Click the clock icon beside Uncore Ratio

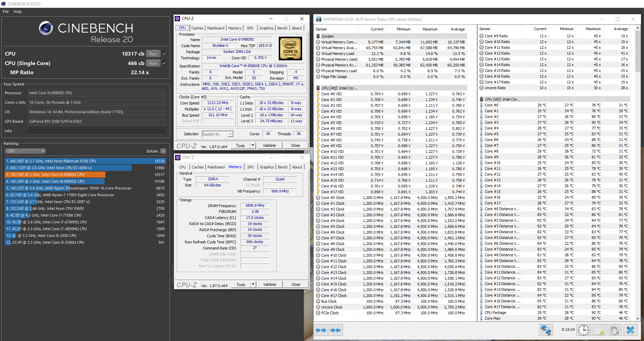point(482,88)
